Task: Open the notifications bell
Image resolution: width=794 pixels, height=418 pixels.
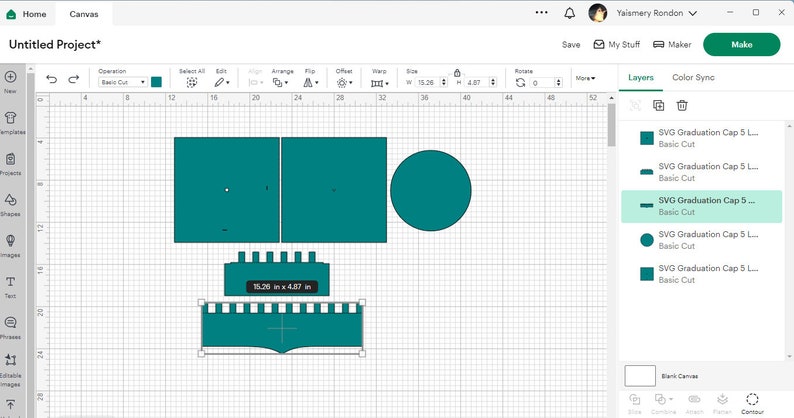Action: coord(570,13)
